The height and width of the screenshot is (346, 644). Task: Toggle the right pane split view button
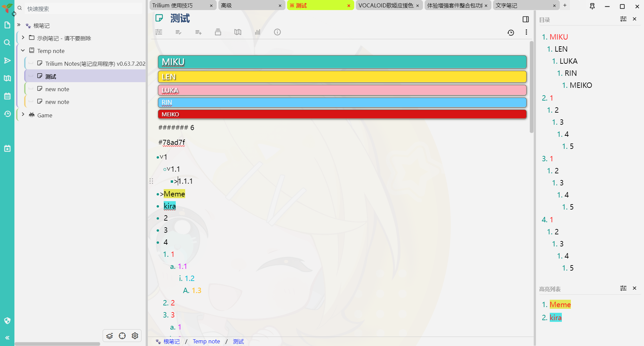(526, 19)
